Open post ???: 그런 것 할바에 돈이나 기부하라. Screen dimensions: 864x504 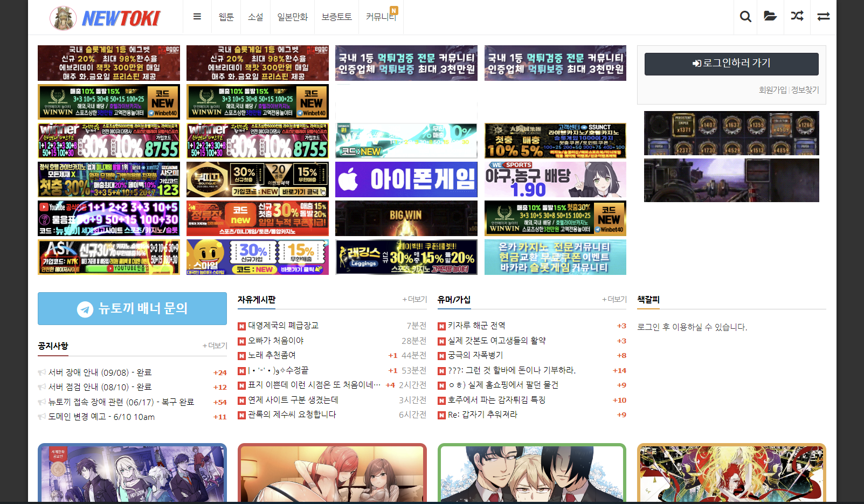(x=512, y=370)
